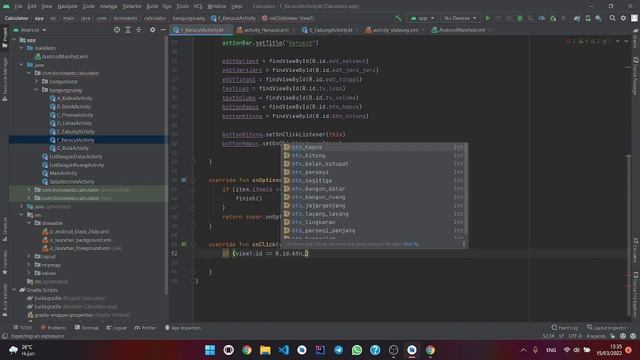
Task: Open Visual Studio Code from taskbar
Action: (283, 350)
